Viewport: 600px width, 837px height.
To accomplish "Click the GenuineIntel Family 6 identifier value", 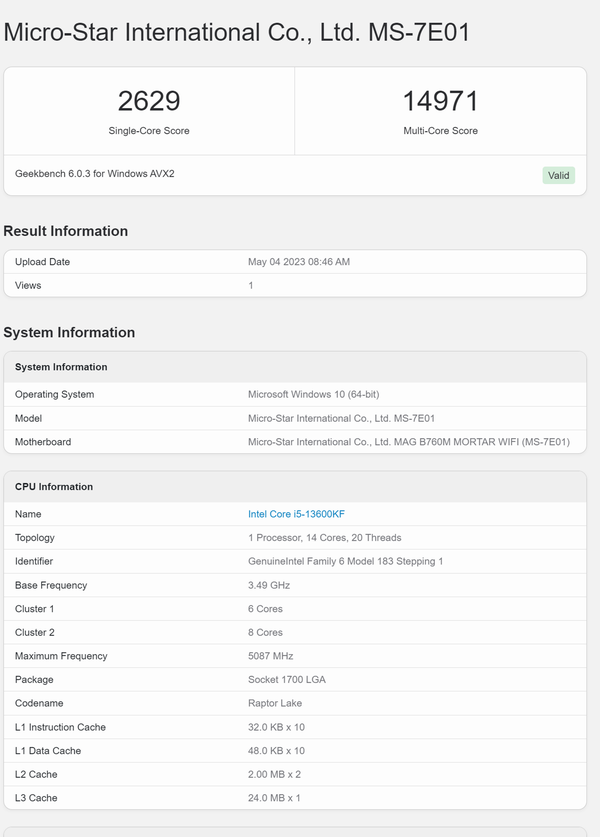I will coord(345,562).
